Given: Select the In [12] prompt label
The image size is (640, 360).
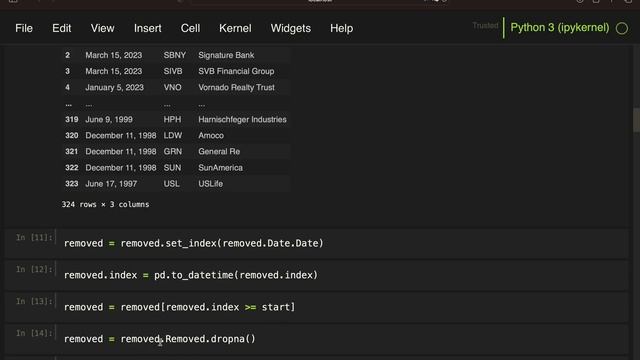Looking at the screenshot, I should click(34, 269).
